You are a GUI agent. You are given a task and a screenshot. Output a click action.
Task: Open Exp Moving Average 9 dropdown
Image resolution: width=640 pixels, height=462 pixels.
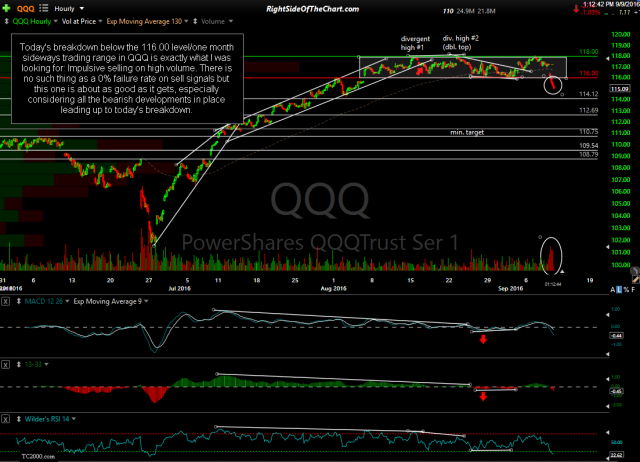(x=146, y=302)
